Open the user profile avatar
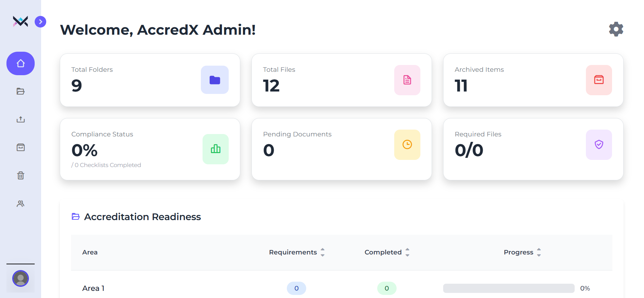The image size is (644, 298). pos(20,279)
